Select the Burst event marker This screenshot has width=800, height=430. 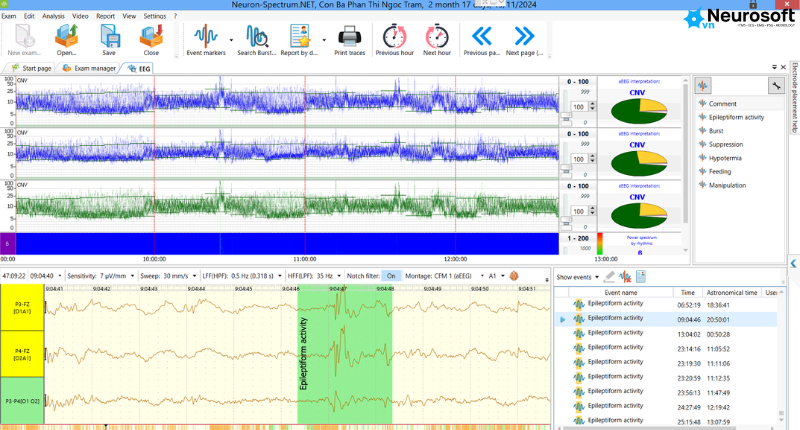pos(716,131)
